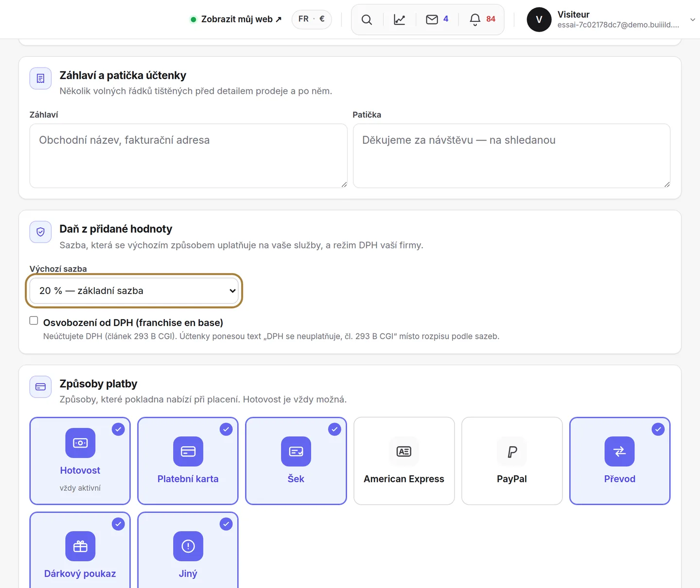Click the 84 notifications count
700x588 pixels.
pyautogui.click(x=491, y=19)
